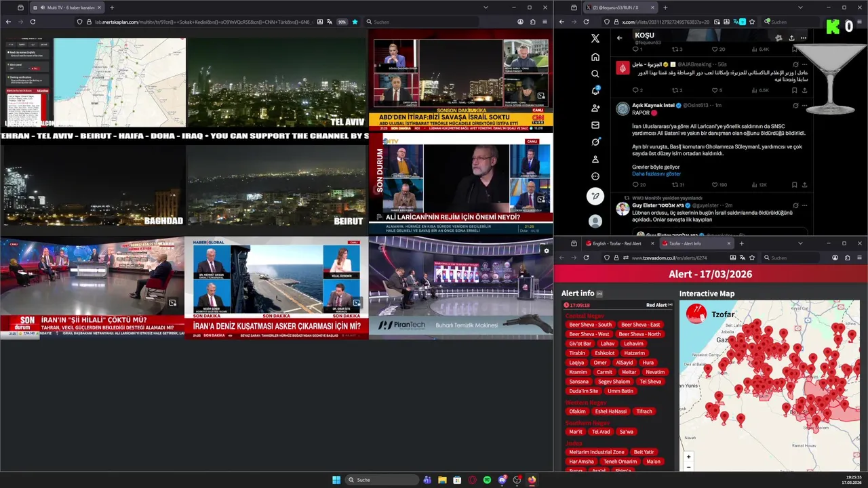
Task: Go back from the KOŞU list
Action: coord(619,38)
